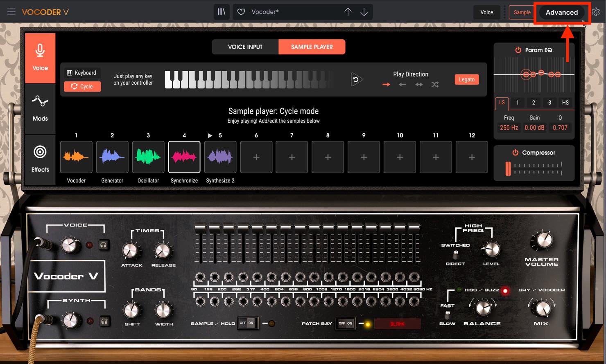The width and height of the screenshot is (606, 364).
Task: Set play direction to backward arrow
Action: (x=402, y=85)
